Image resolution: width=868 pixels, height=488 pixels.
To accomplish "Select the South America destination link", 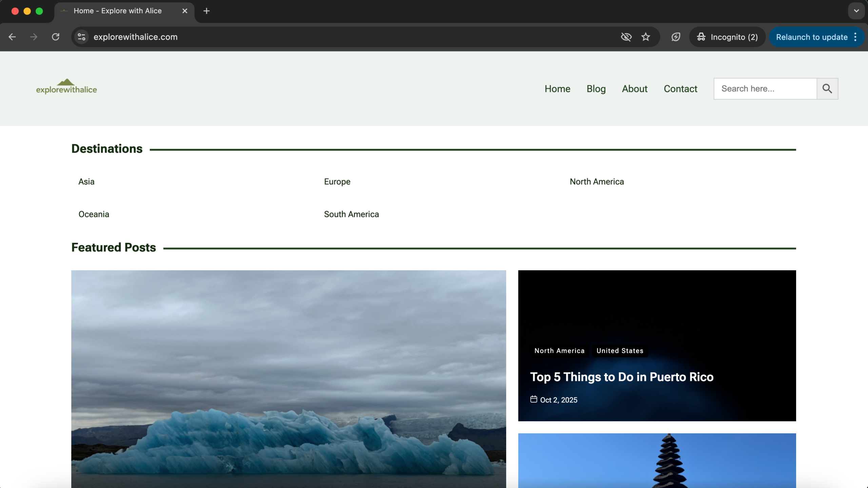I will pyautogui.click(x=351, y=214).
